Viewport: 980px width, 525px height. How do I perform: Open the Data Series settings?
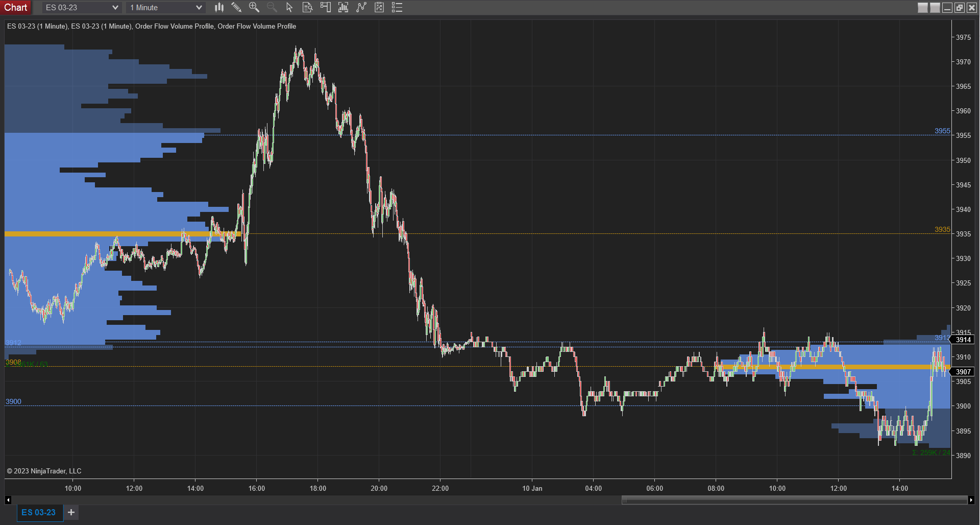(343, 7)
